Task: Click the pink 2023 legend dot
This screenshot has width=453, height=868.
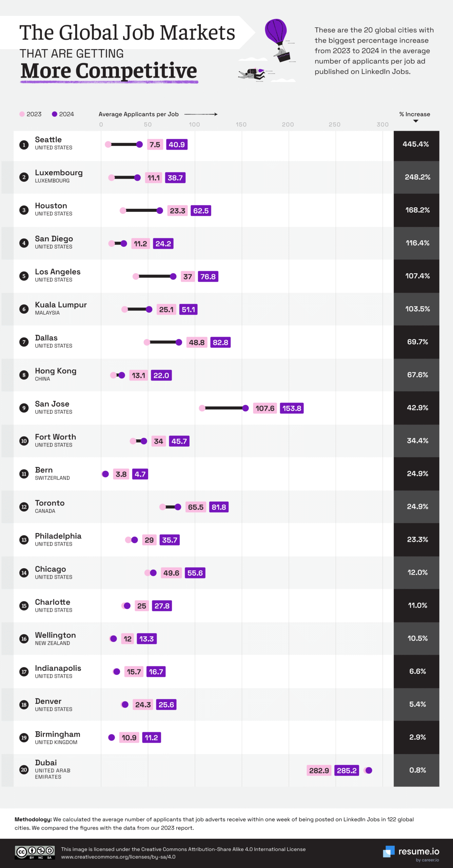Action: 22,114
